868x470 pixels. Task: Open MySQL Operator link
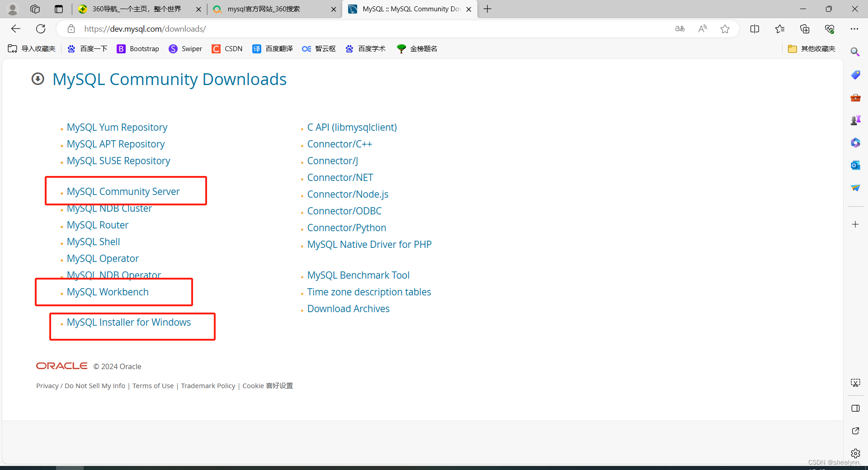point(103,258)
